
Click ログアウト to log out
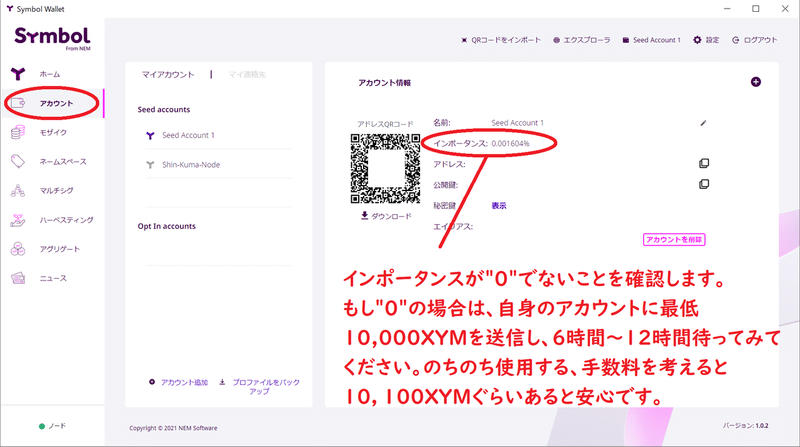coord(755,40)
